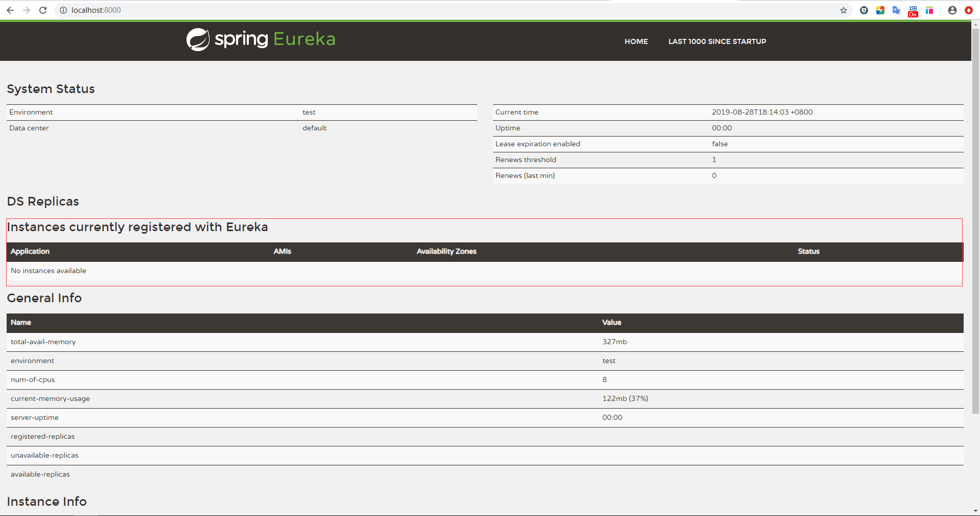The height and width of the screenshot is (516, 980).
Task: Reload the Eureka dashboard page
Action: point(43,10)
